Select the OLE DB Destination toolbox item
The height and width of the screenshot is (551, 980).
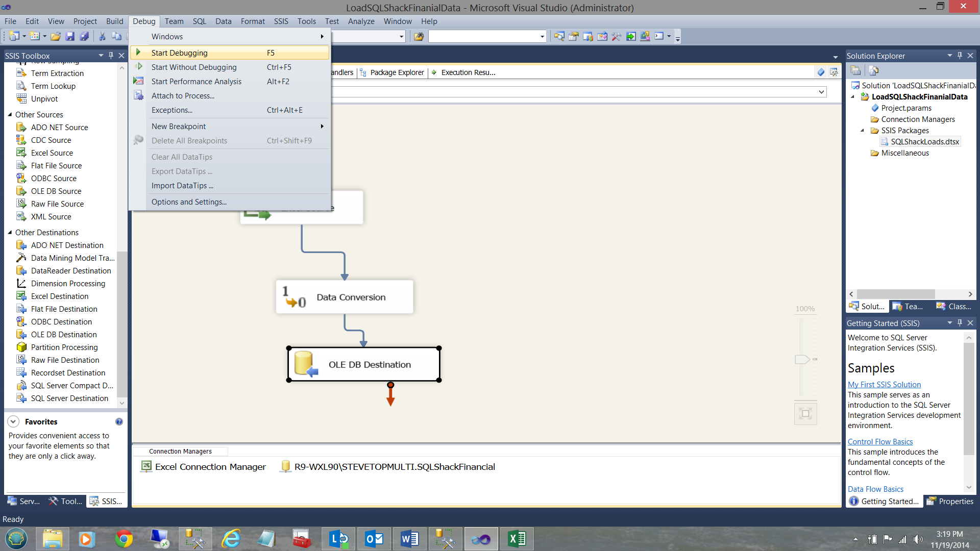(63, 335)
